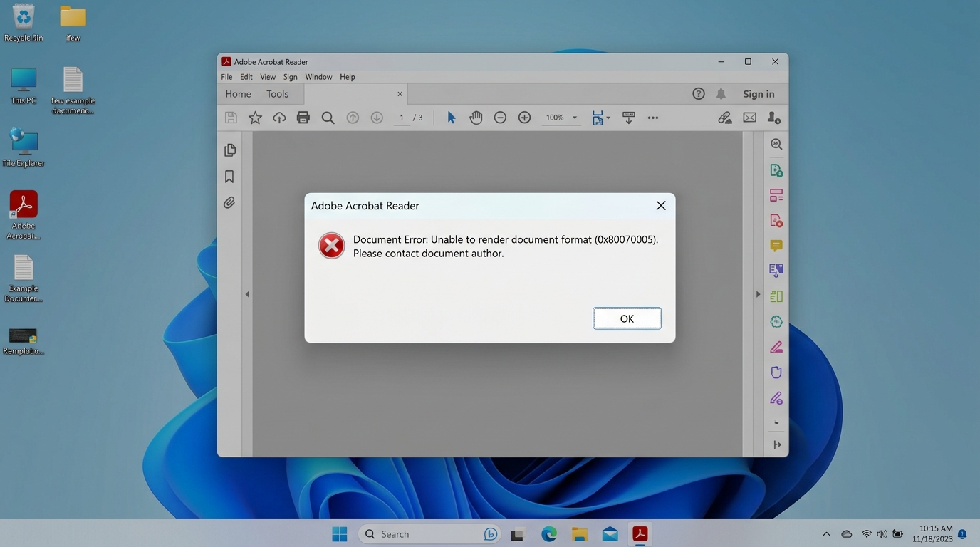
Task: Click the Export PDF tool icon
Action: point(776,170)
